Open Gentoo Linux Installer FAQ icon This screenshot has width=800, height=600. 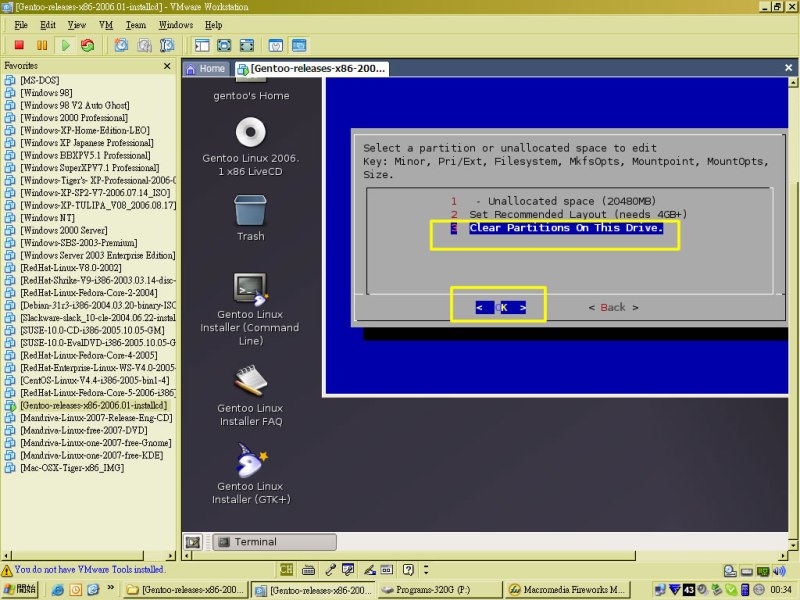251,381
